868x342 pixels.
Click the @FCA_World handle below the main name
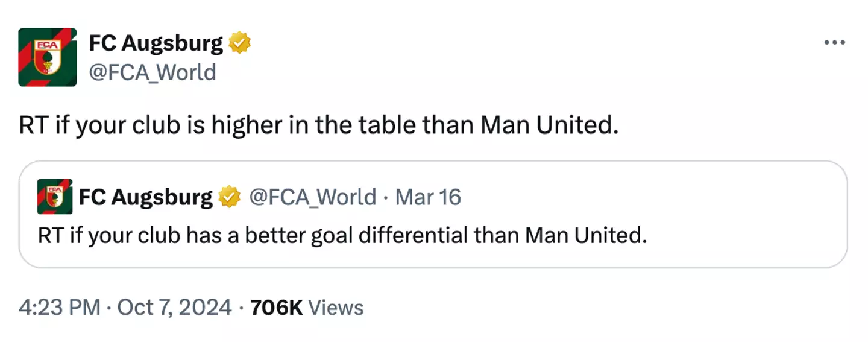pyautogui.click(x=152, y=72)
